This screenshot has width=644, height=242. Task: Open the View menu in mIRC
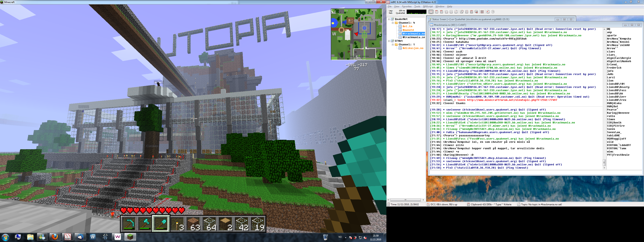(396, 6)
